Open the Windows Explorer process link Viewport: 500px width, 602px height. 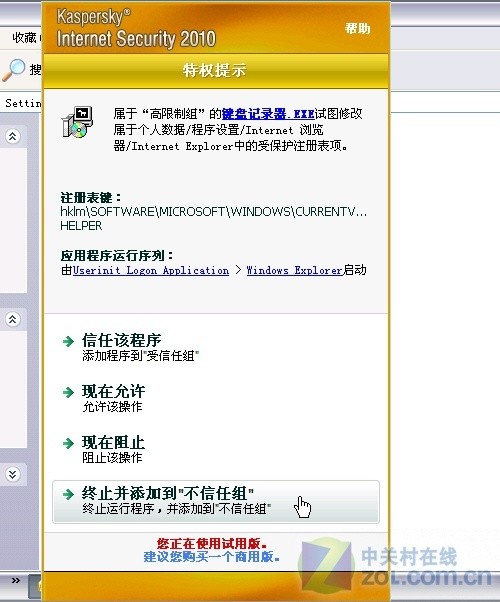(295, 270)
